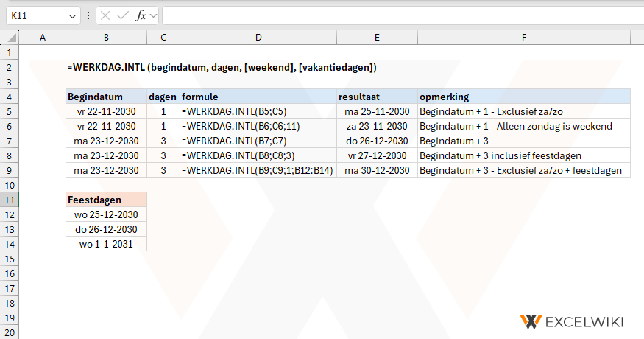Screen dimensions: 644x339
Task: Click dagen value 1 in row 6
Action: click(x=163, y=126)
